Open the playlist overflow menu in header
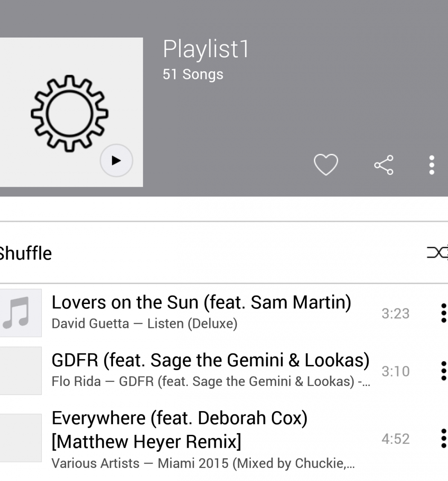The width and height of the screenshot is (448, 481). click(x=432, y=165)
